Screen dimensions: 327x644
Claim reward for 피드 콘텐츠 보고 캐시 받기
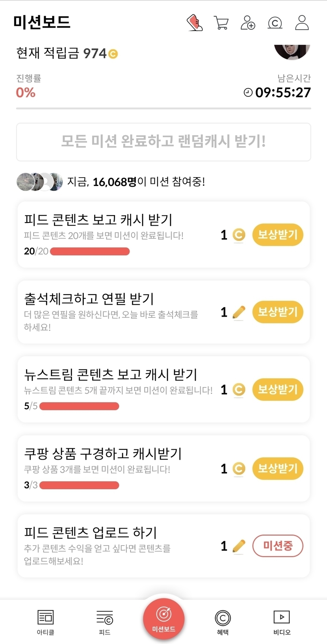[277, 235]
